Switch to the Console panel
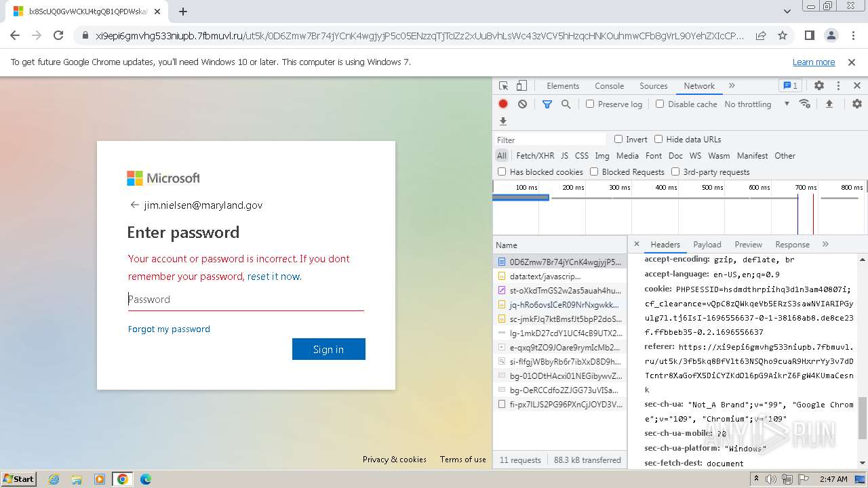This screenshot has width=868, height=488. tap(609, 86)
